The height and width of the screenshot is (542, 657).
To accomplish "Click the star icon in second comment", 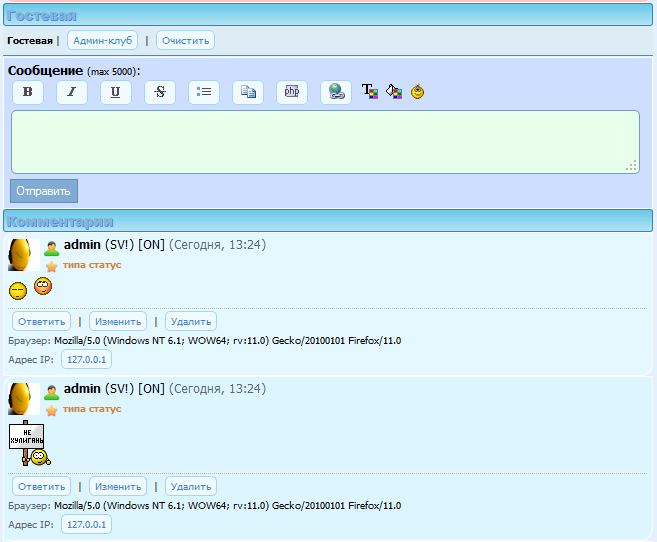I will click(x=52, y=410).
